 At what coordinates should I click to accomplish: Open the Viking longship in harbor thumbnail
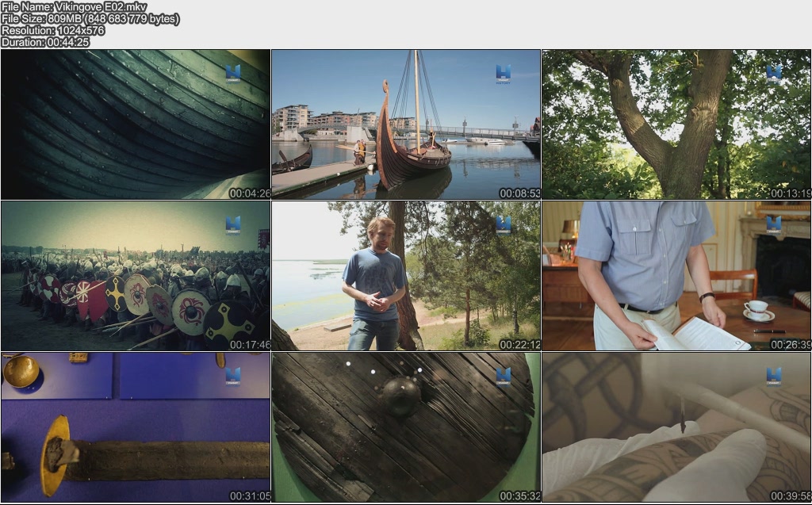406,124
